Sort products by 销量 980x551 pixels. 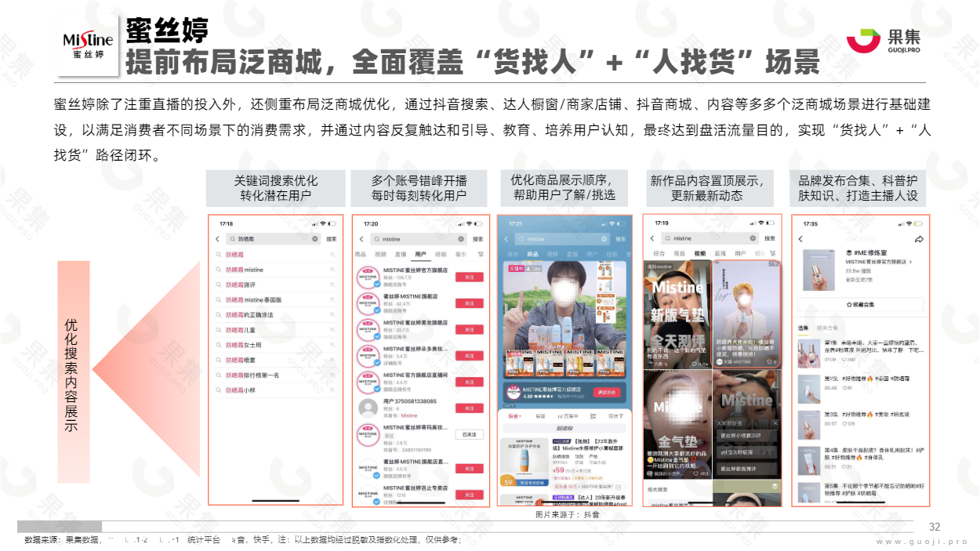539,416
